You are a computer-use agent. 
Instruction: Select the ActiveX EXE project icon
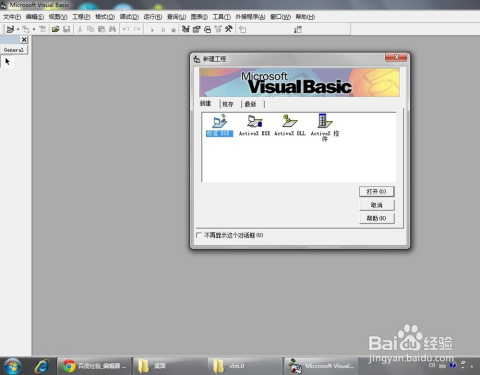(254, 125)
